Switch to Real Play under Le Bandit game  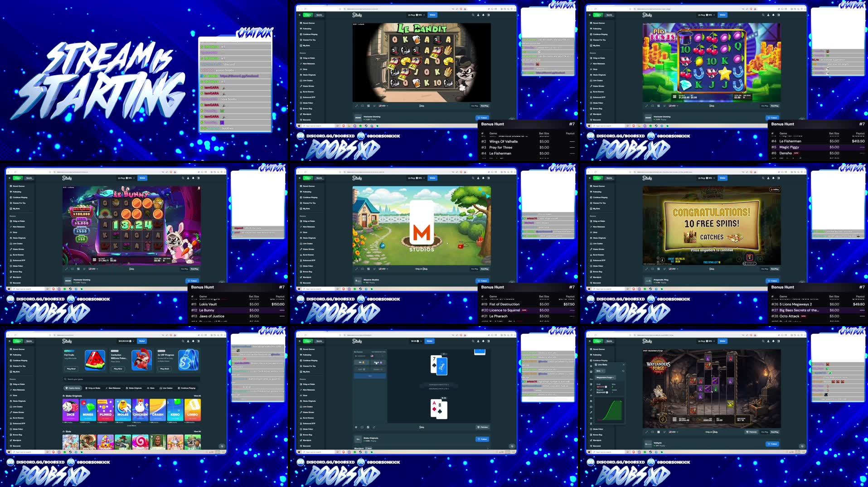point(485,106)
